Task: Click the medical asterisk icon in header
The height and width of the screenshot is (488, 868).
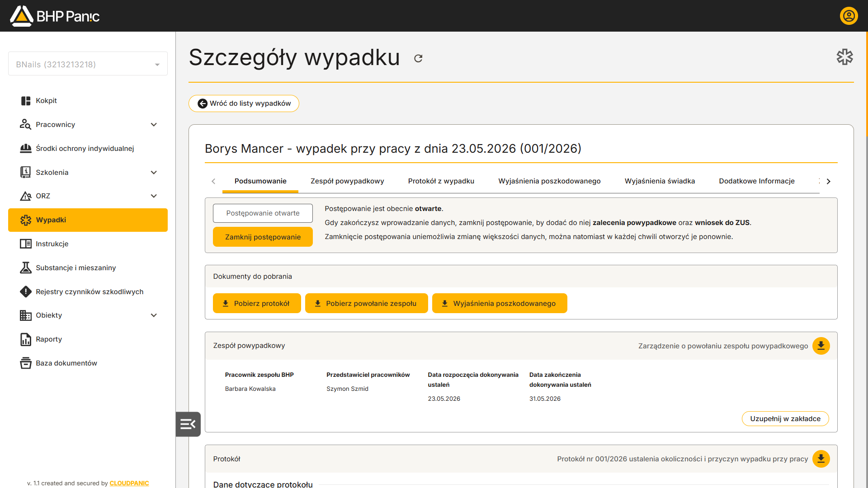Action: (844, 57)
